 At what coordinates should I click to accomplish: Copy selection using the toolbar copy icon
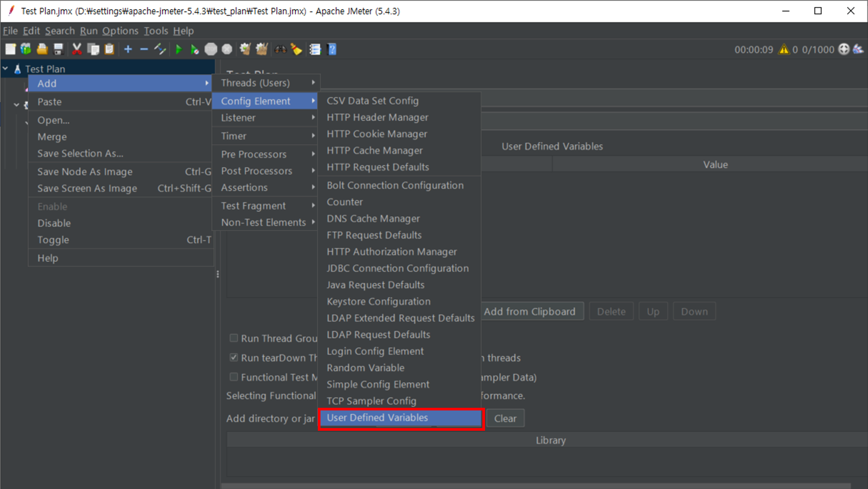[93, 49]
